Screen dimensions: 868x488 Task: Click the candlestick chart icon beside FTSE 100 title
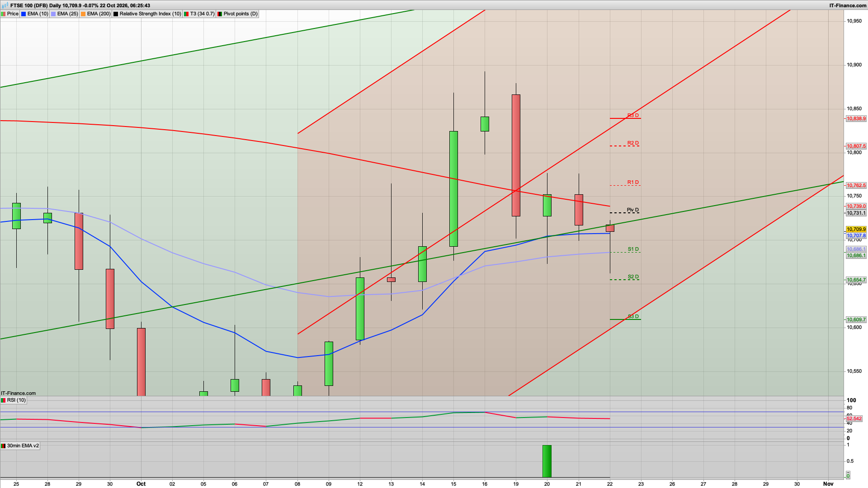click(x=5, y=5)
